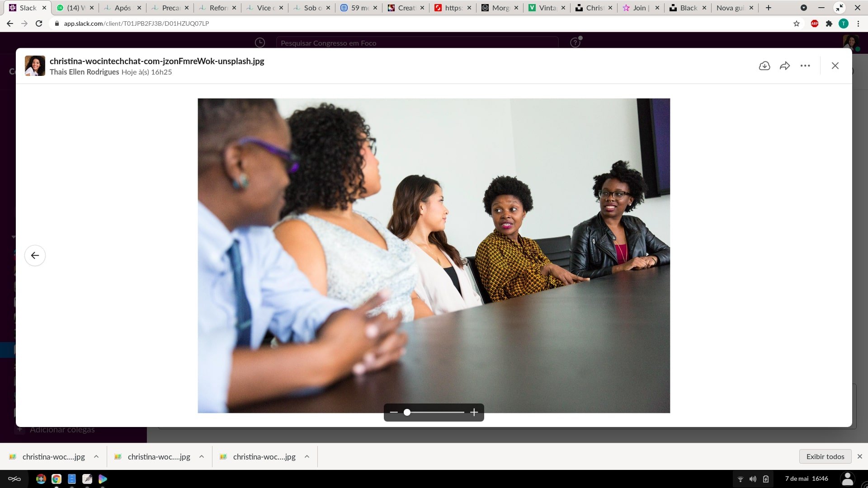Click the share/forward icon
The height and width of the screenshot is (488, 868).
tap(784, 65)
